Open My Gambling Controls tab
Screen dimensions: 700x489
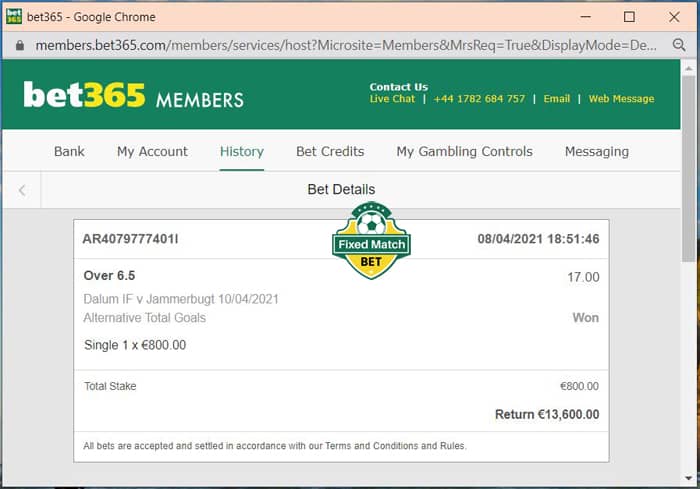click(464, 151)
